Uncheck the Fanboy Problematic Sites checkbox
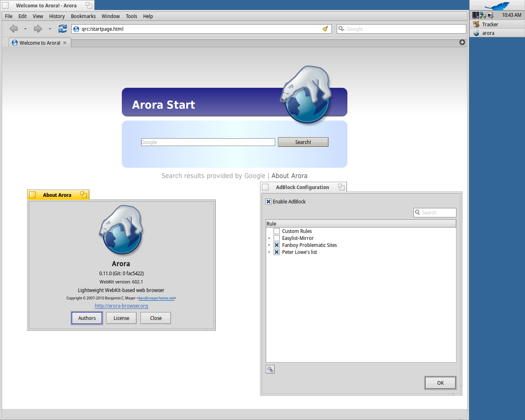 coord(277,245)
